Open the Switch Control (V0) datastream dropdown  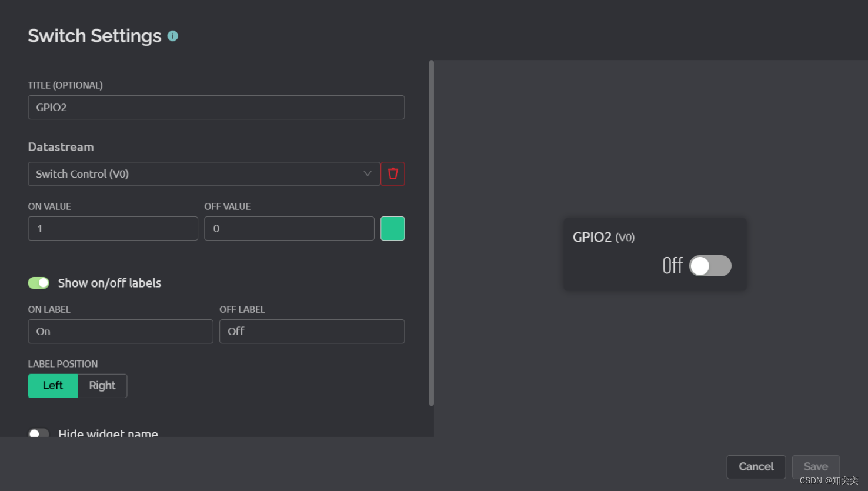[x=204, y=174]
